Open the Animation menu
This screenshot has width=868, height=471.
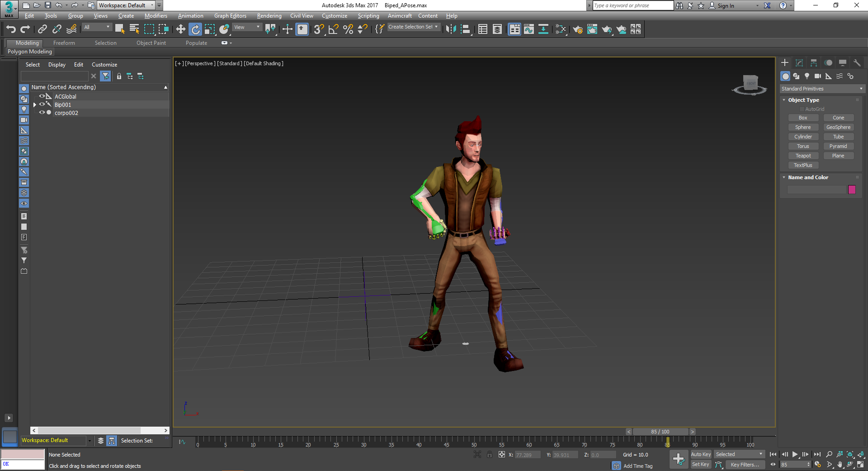190,16
